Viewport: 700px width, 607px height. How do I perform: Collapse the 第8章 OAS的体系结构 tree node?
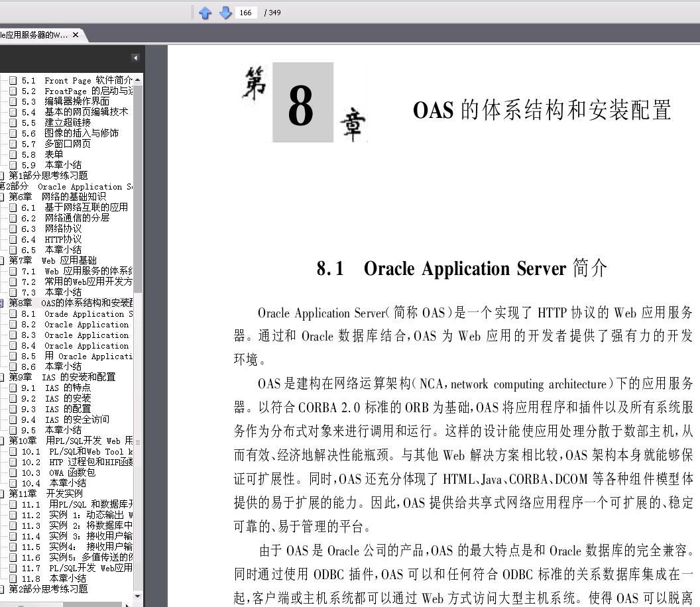pyautogui.click(x=2, y=303)
